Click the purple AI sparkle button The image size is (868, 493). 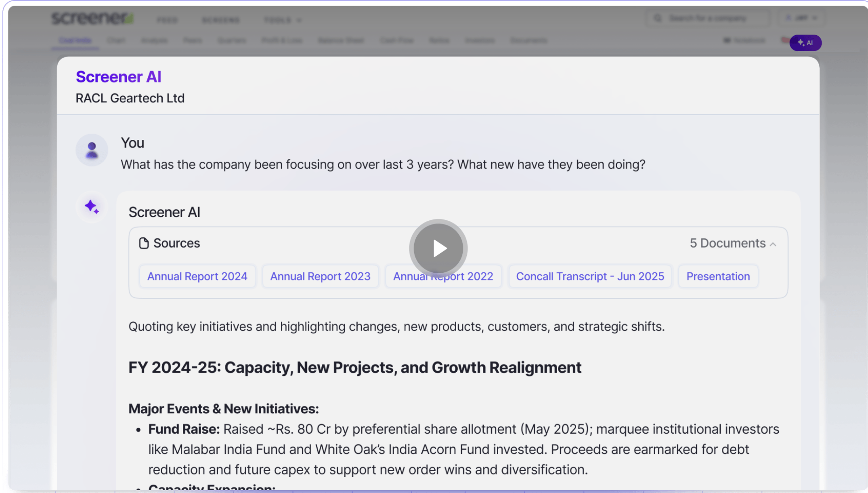pyautogui.click(x=805, y=43)
